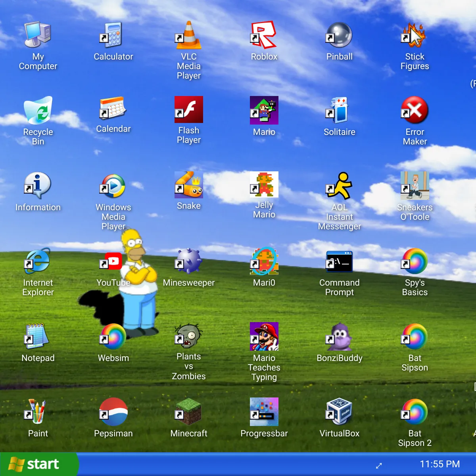This screenshot has width=476, height=476.
Task: Click the fullscreen arrows icon in taskbar
Action: coord(379,465)
